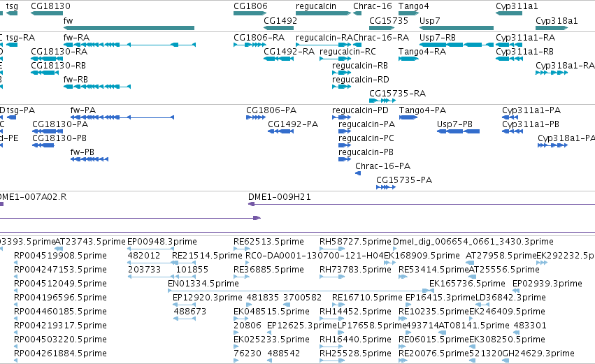Select the Usp7-RB transcript
This screenshot has width=595, height=364.
[x=457, y=45]
